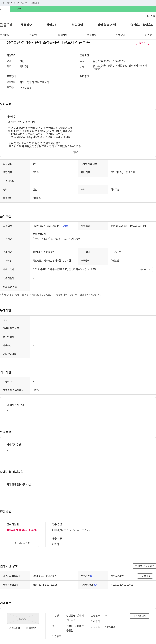Image resolution: width=156 pixels, height=644 pixels.
Task: Click 조경 식재원, 식물 관리원 related job text
Action: click(x=123, y=172)
